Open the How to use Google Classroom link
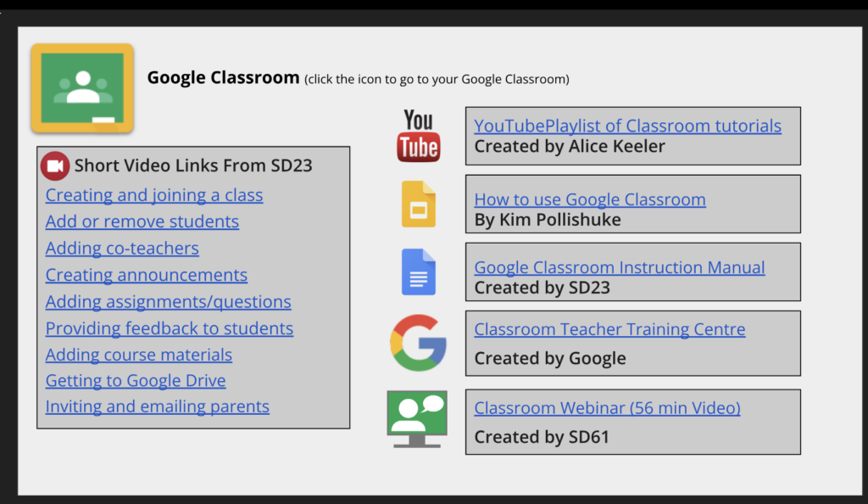 click(x=589, y=199)
